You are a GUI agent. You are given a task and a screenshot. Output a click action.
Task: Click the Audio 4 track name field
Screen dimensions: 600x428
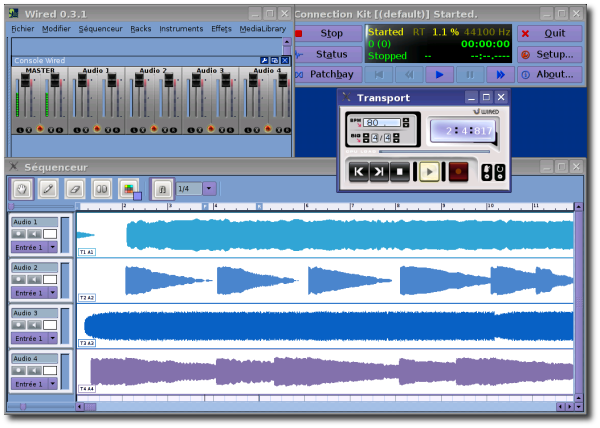click(34, 359)
